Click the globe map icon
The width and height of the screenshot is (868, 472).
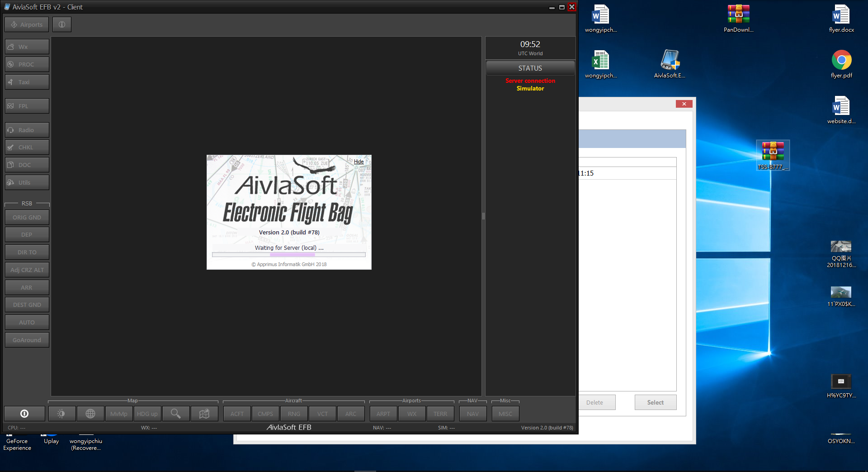pyautogui.click(x=90, y=414)
